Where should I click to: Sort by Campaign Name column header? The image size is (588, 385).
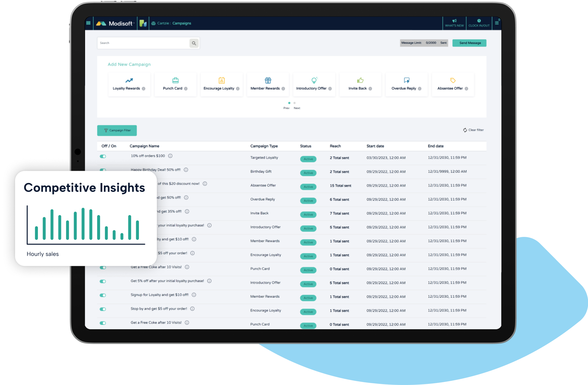(x=144, y=146)
